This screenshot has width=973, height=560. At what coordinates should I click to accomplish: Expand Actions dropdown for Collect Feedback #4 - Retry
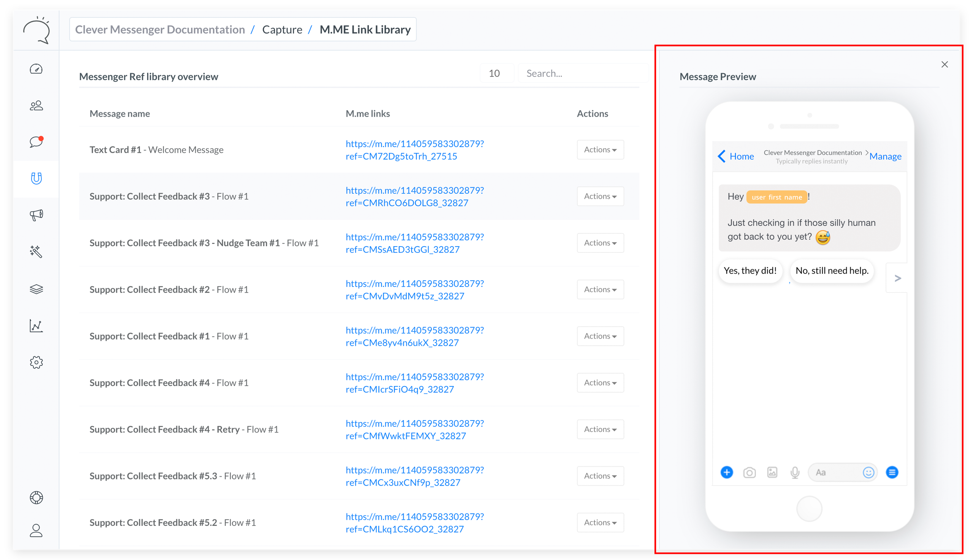[600, 429]
